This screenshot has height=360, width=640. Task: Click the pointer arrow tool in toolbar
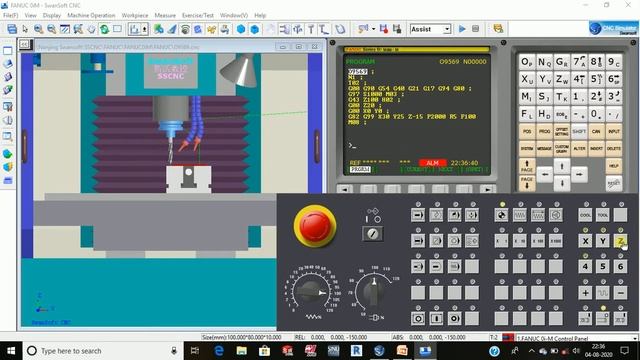click(x=25, y=29)
